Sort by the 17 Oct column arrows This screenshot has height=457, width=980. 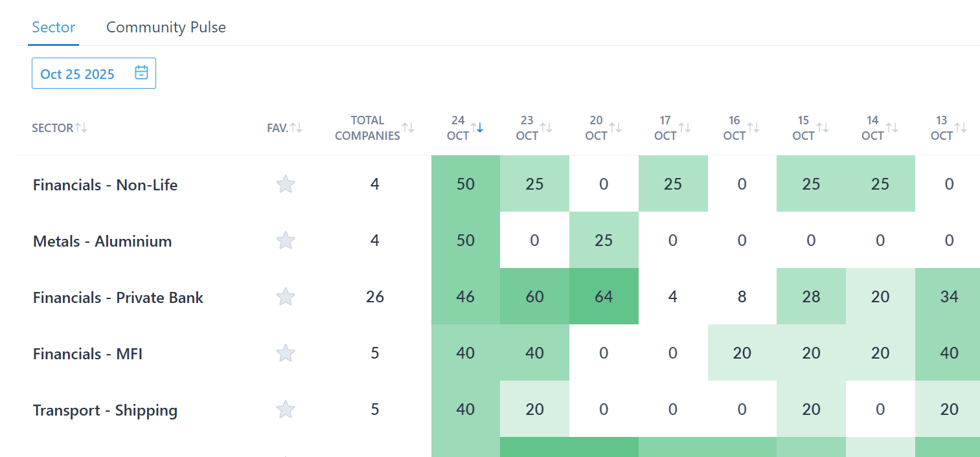(685, 128)
